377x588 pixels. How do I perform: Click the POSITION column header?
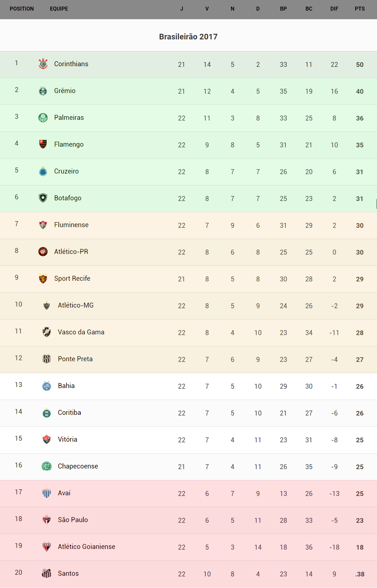pos(22,9)
